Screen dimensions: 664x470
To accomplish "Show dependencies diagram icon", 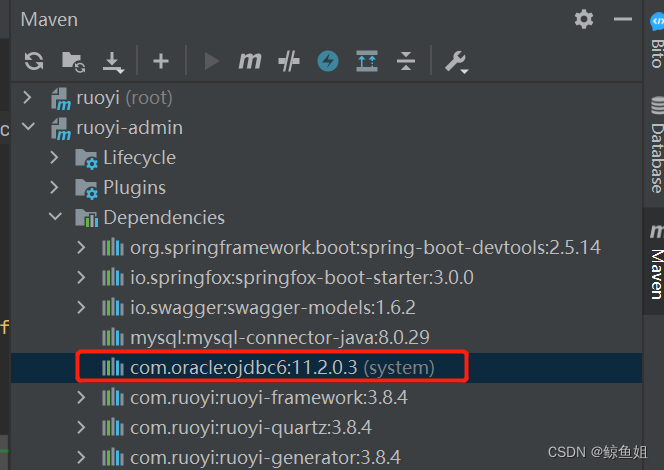I will (x=367, y=61).
